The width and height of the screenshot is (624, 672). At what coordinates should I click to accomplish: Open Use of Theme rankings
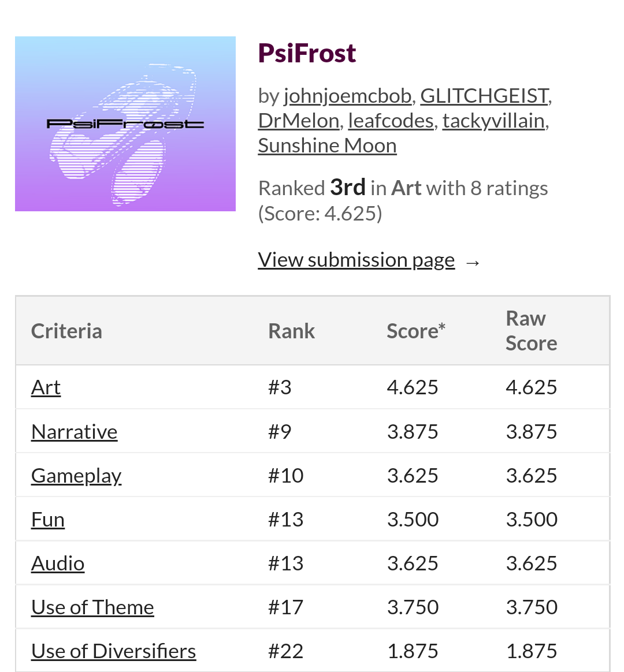coord(92,607)
